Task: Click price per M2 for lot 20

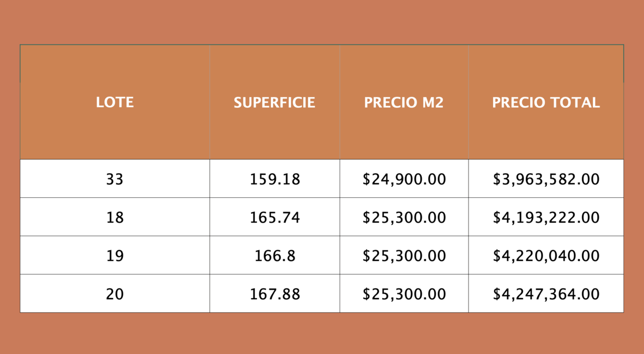Action: coord(404,294)
